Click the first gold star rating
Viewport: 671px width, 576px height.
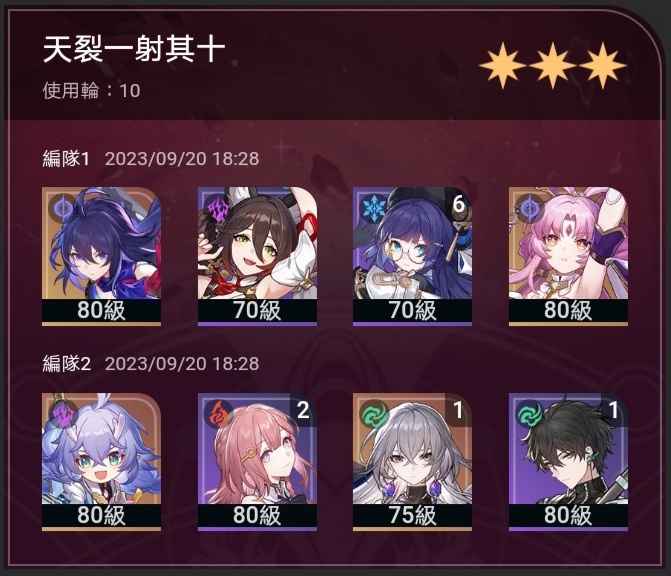click(x=502, y=65)
